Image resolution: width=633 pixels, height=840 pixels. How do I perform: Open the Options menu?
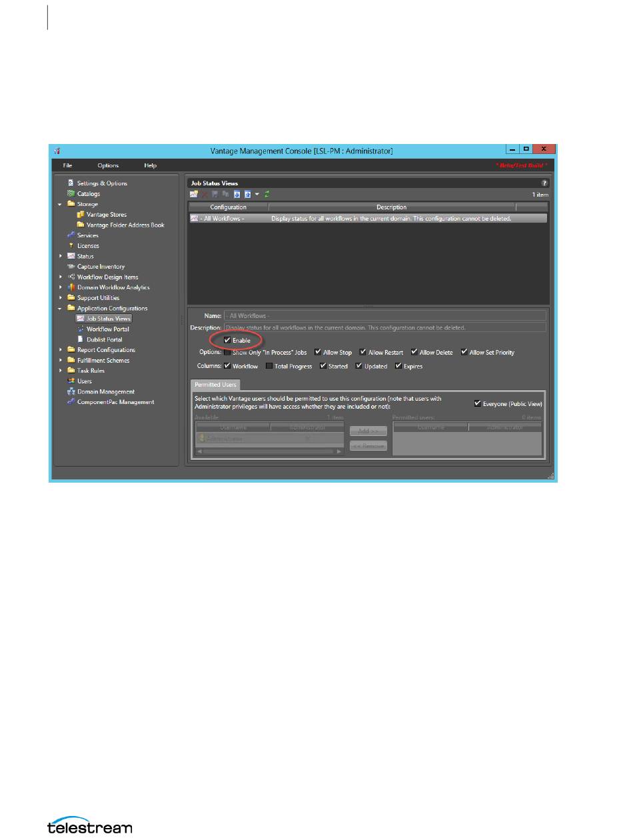tap(108, 165)
